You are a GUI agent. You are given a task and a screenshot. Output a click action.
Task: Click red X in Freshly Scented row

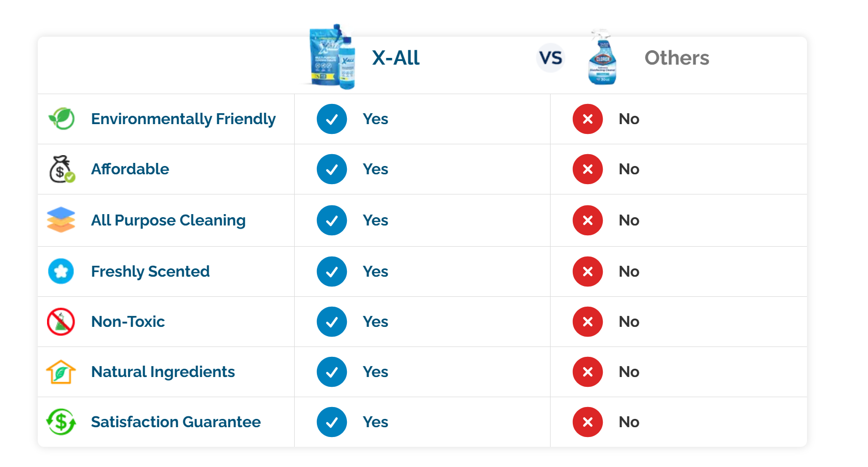coord(588,272)
